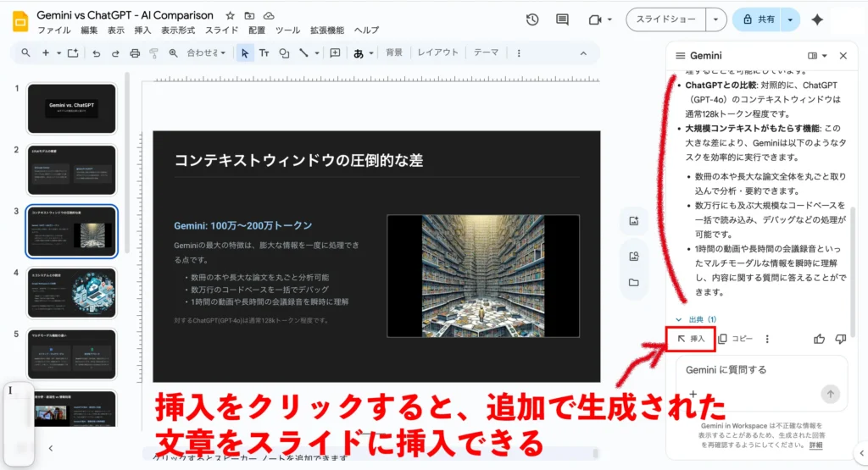Open version history clock icon
Screen dimensions: 868x470
coord(532,19)
